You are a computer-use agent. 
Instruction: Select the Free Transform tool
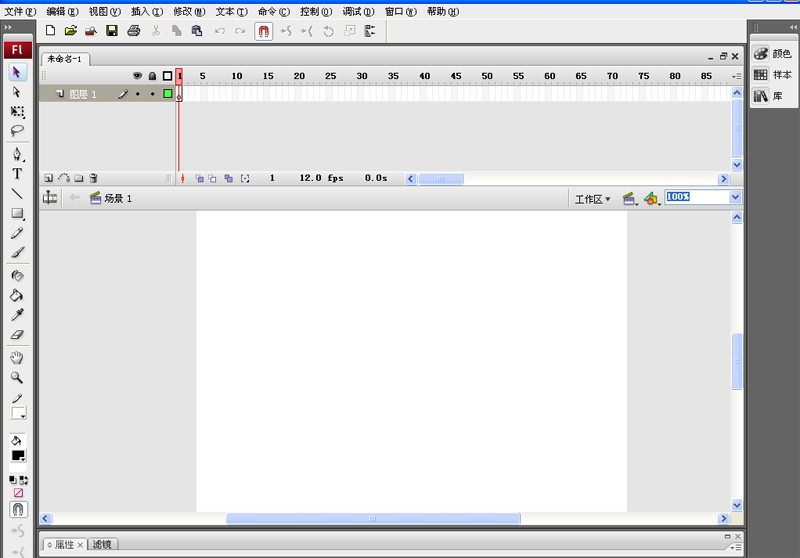pyautogui.click(x=17, y=112)
